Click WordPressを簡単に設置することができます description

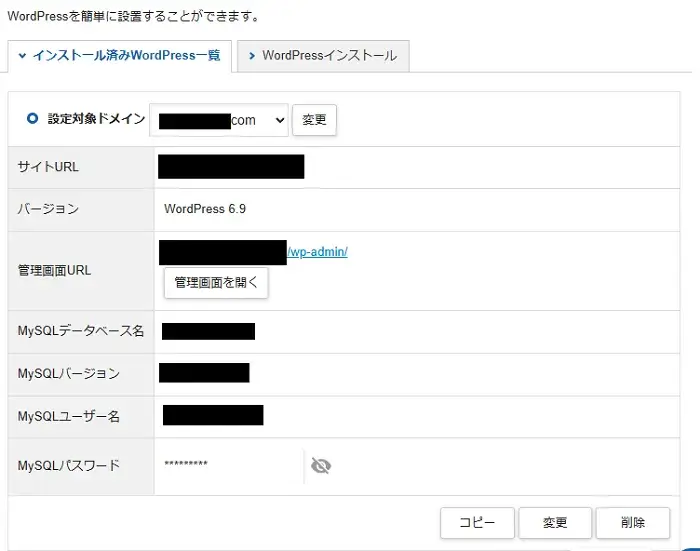[x=133, y=17]
